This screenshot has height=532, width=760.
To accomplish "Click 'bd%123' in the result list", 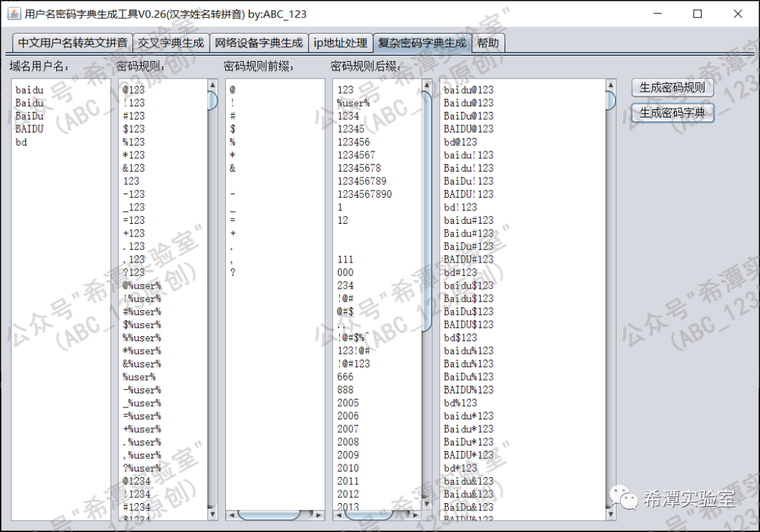I will (460, 403).
